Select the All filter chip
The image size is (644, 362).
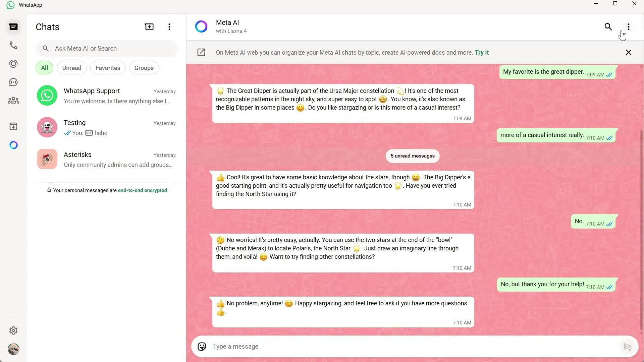pos(44,68)
